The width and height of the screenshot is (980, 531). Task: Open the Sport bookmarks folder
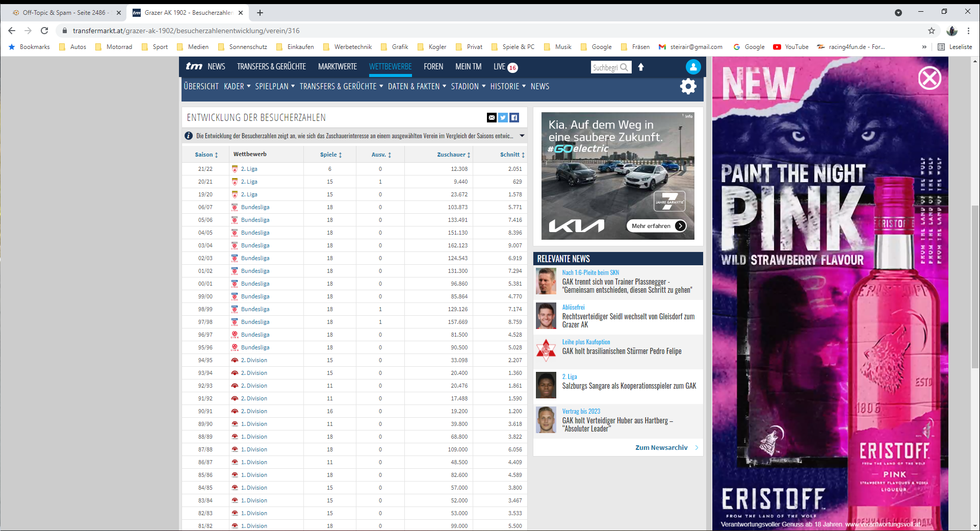pos(154,47)
